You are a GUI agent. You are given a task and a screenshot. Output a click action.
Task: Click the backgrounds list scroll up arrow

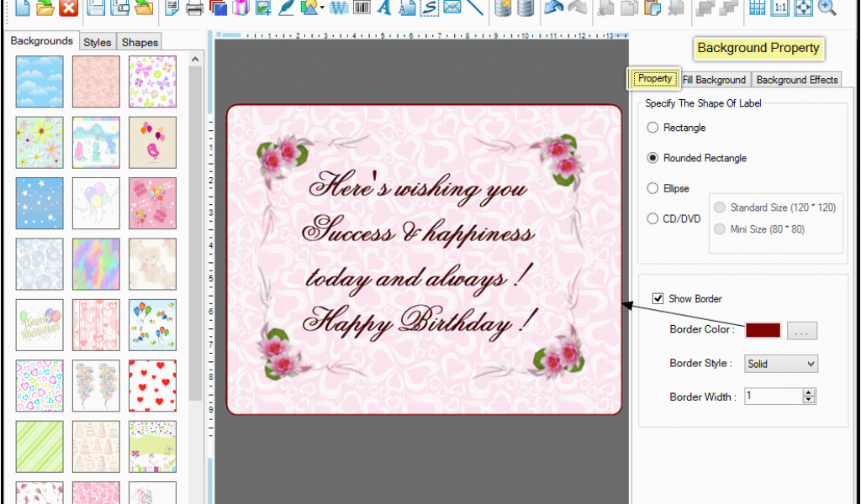pos(195,60)
